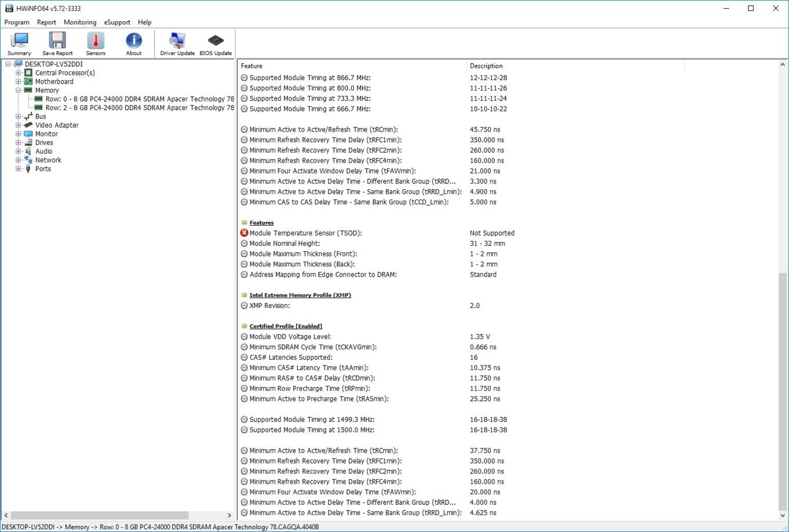Image resolution: width=789 pixels, height=532 pixels.
Task: Click the status bar path text
Action: pyautogui.click(x=160, y=527)
